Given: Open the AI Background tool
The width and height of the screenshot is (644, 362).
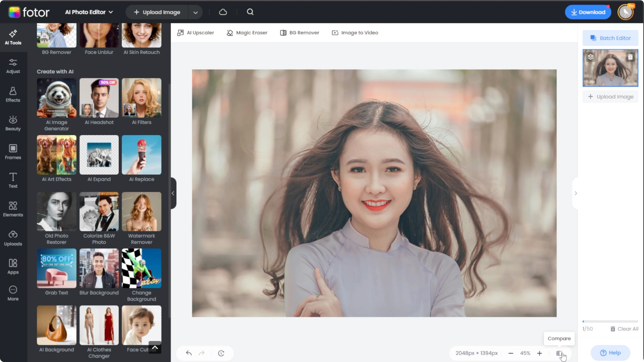Looking at the screenshot, I should pos(57,325).
